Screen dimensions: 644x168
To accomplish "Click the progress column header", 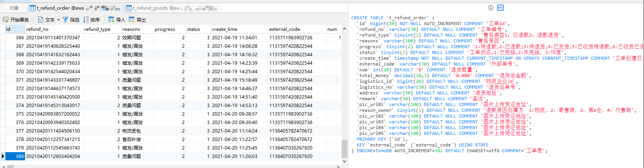I will [x=169, y=29].
